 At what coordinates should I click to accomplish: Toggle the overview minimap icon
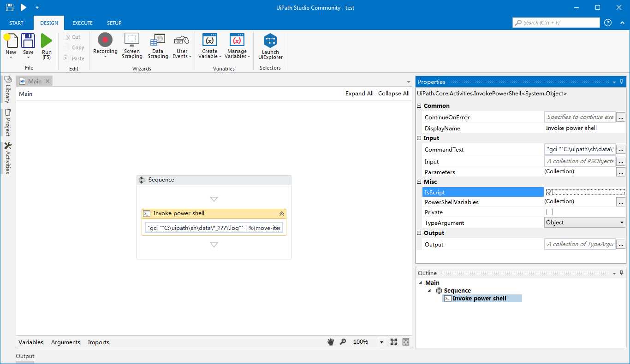pos(406,342)
